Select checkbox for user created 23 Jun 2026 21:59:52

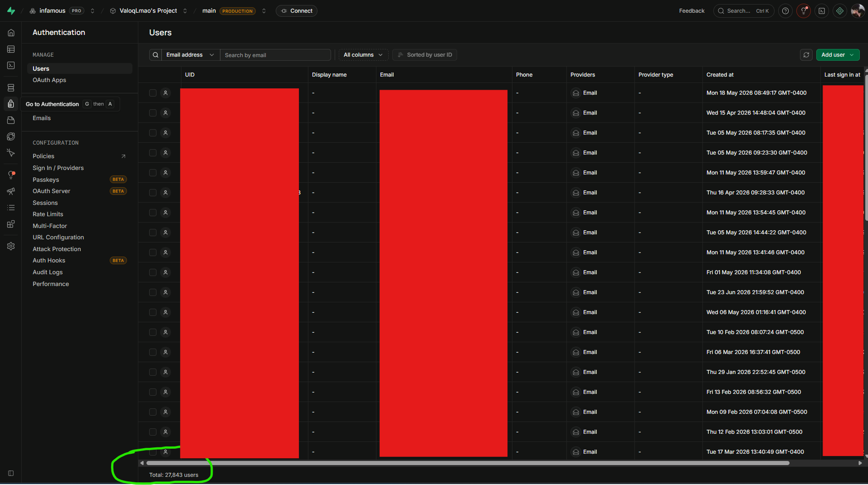coord(153,292)
